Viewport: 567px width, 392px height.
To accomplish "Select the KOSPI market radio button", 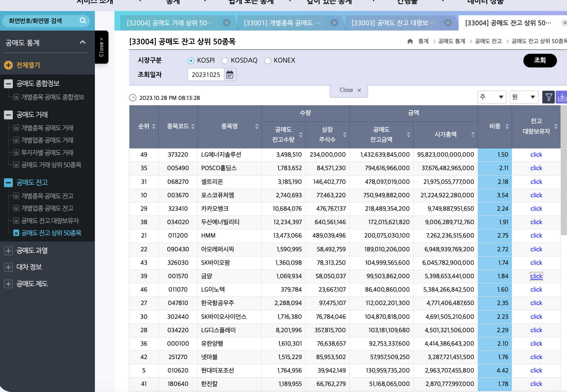I will click(191, 60).
